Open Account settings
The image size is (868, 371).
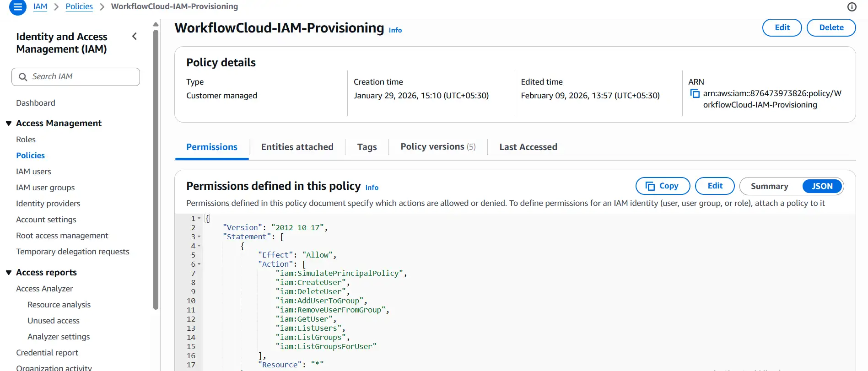point(46,220)
